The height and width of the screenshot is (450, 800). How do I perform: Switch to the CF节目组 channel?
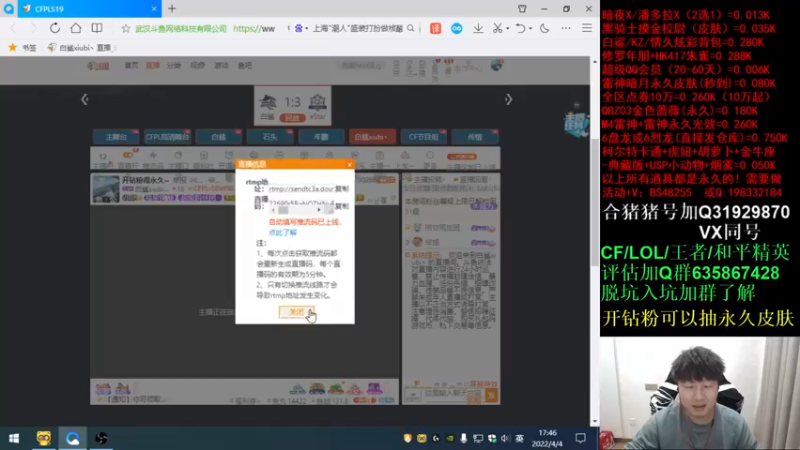pyautogui.click(x=423, y=137)
